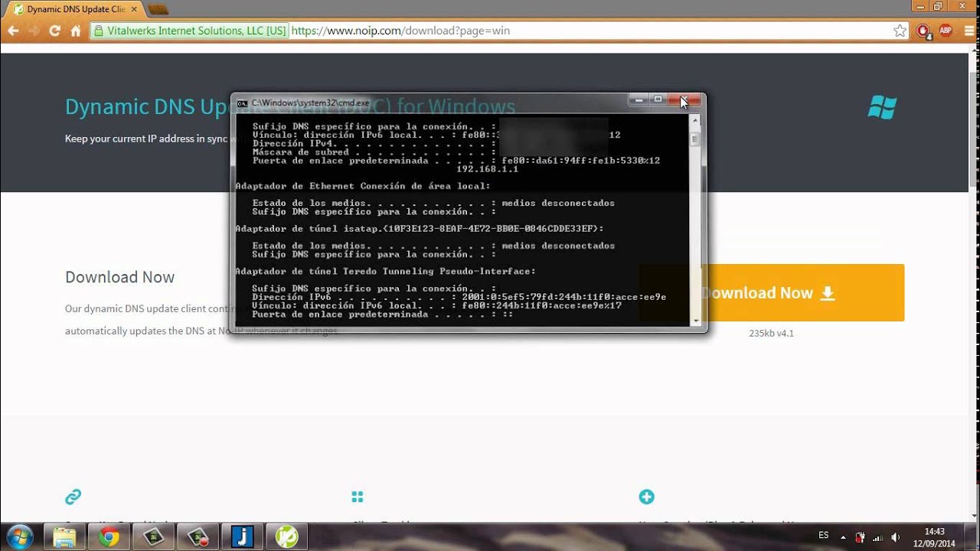
Task: Click the "Download Now" heading text
Action: pos(119,277)
